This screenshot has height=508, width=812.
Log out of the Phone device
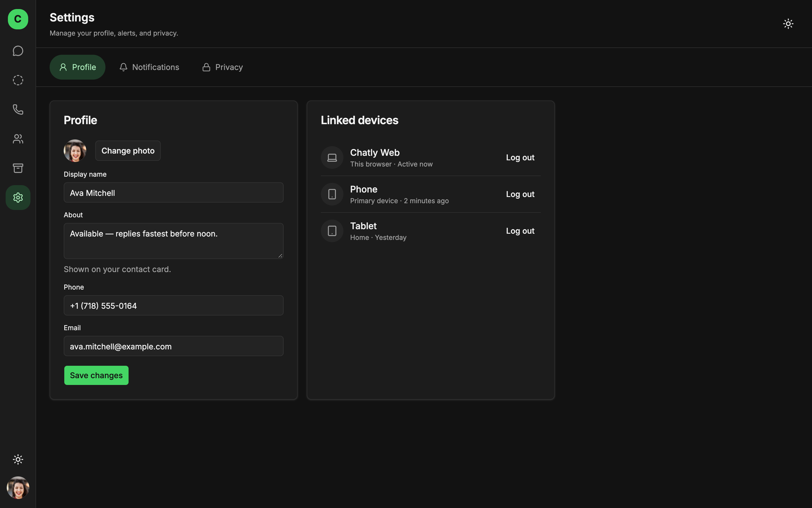520,194
